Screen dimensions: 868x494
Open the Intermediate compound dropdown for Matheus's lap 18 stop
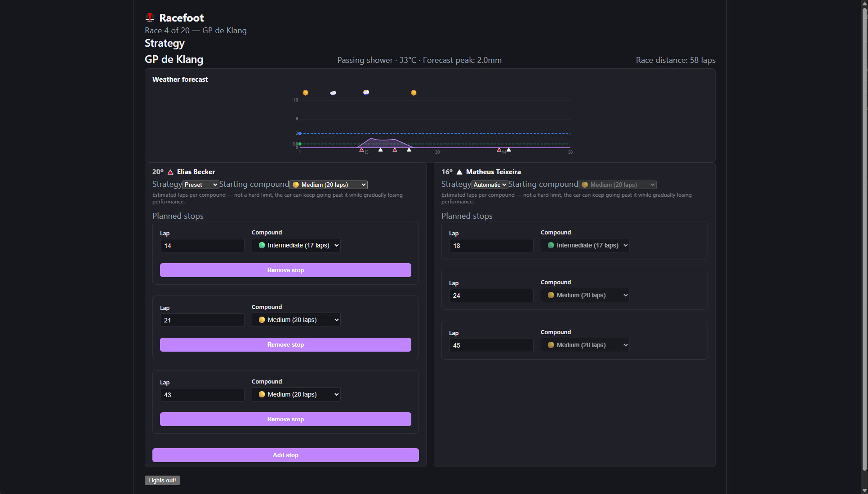coord(585,245)
